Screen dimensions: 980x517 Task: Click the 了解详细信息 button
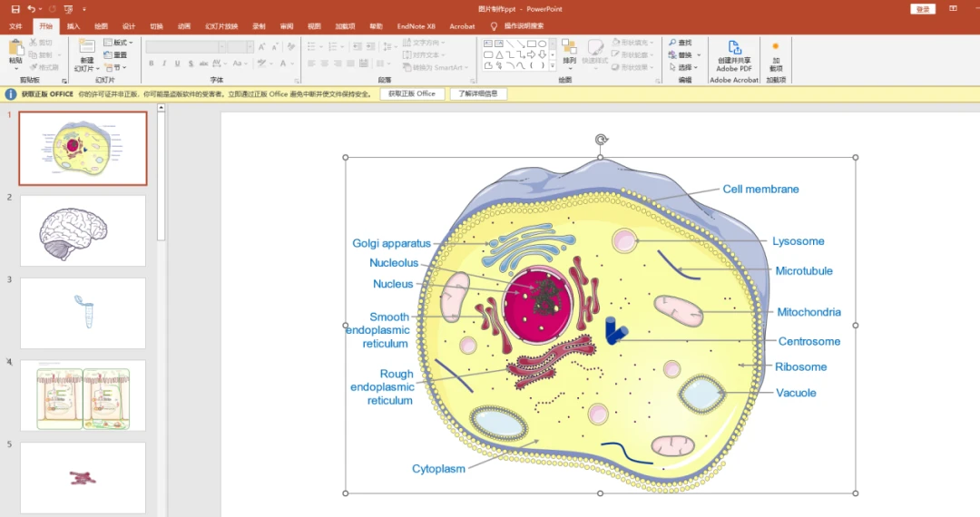coord(478,94)
